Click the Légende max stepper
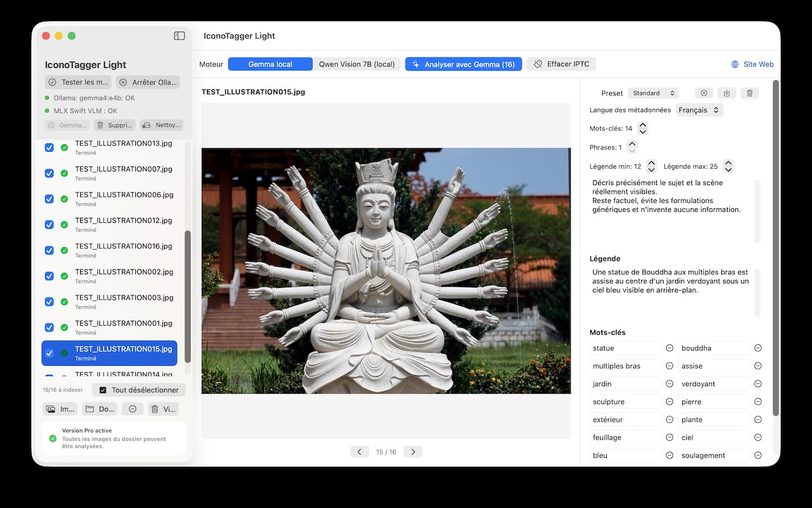 tap(728, 166)
